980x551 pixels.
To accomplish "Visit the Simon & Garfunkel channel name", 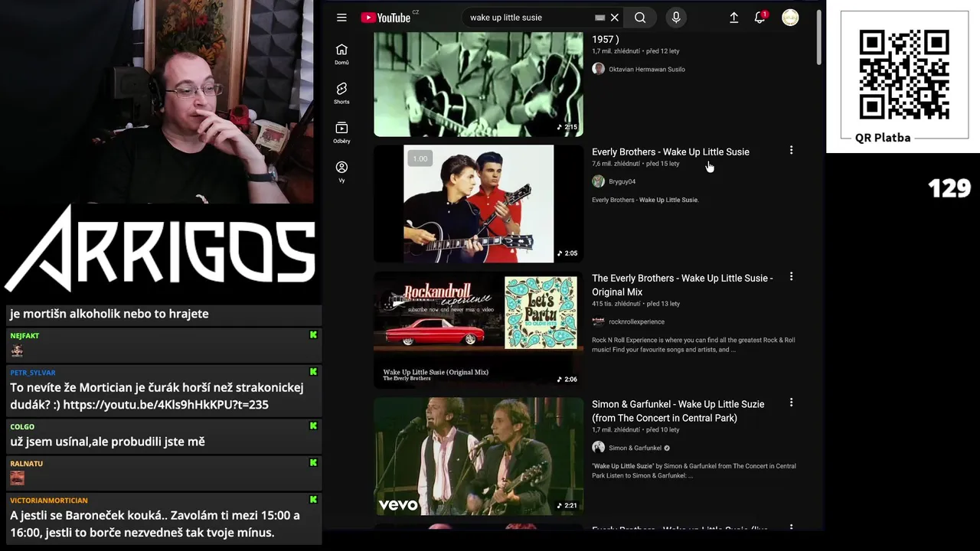I will (635, 448).
